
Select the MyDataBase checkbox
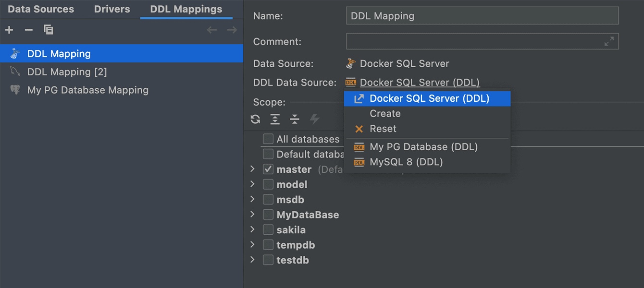[x=268, y=215]
